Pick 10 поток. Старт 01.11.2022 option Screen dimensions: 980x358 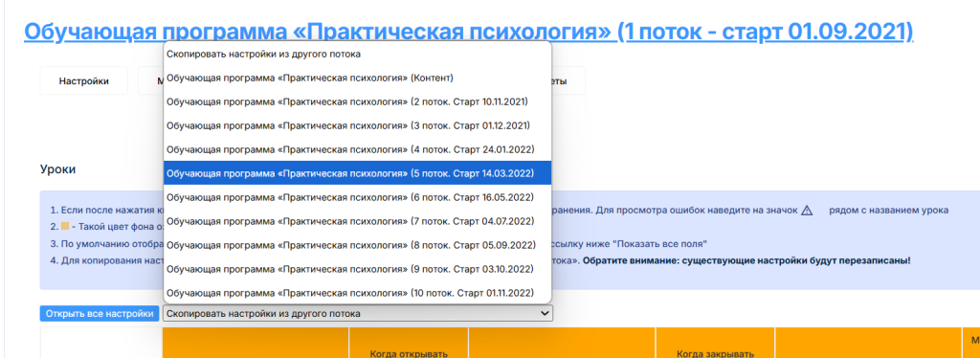point(358,292)
